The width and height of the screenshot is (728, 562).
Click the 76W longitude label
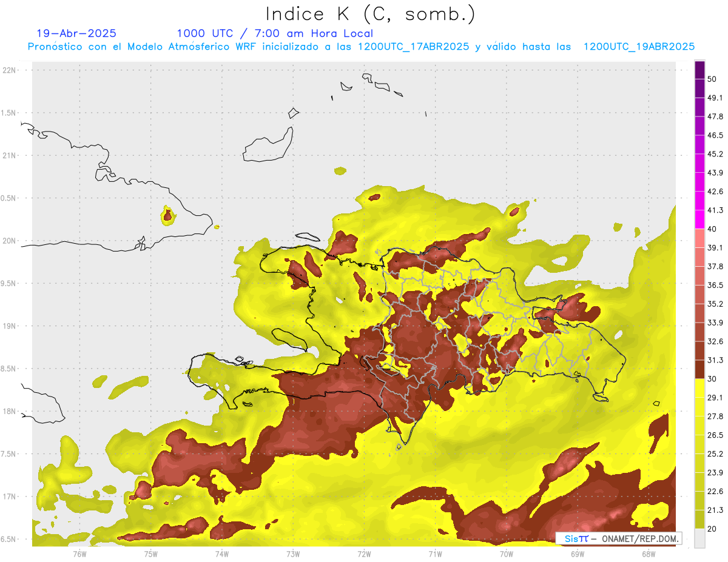tap(79, 554)
